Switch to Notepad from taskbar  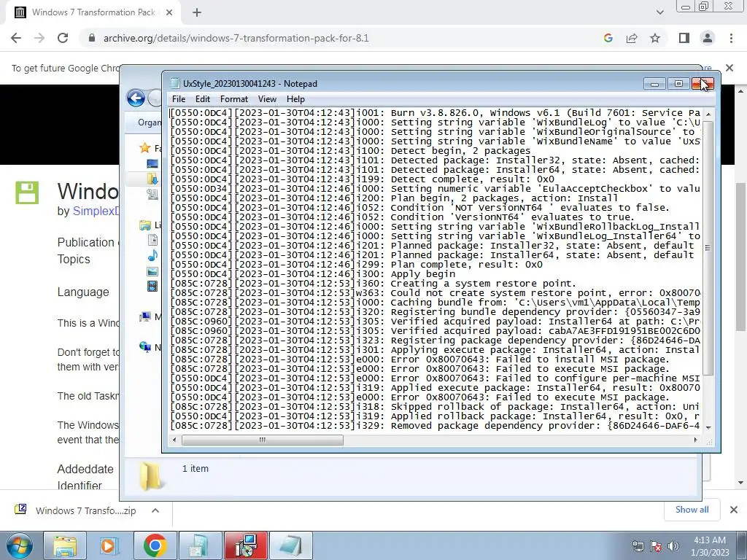291,545
